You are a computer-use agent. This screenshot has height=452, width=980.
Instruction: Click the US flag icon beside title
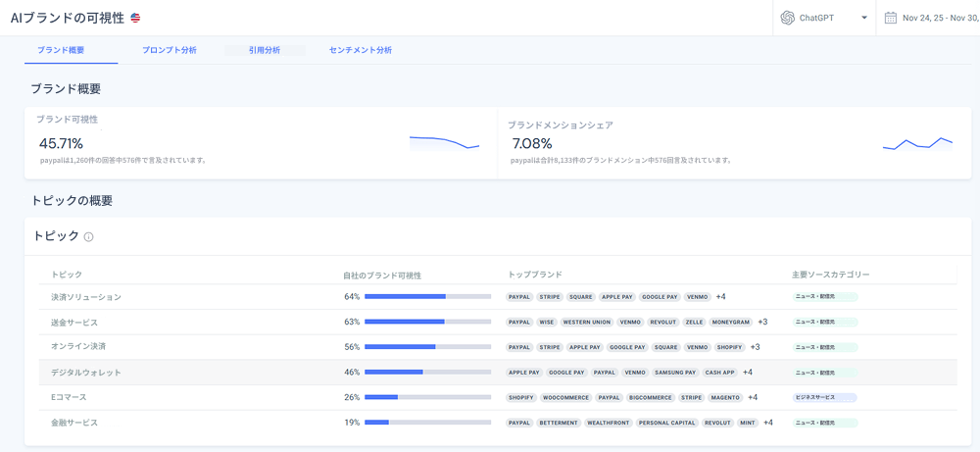pyautogui.click(x=135, y=18)
